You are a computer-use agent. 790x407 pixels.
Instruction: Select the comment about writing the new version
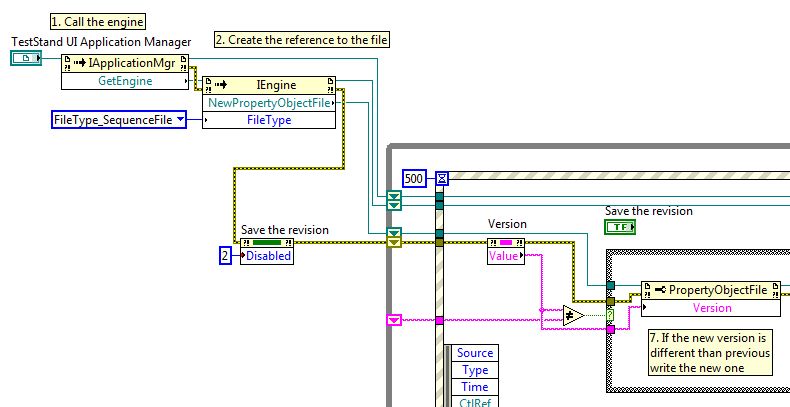click(x=710, y=353)
